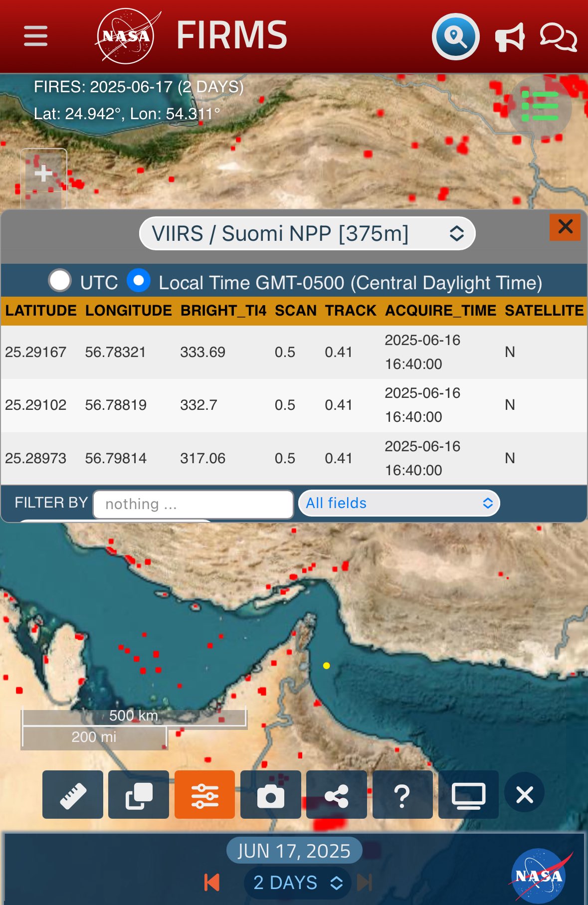The height and width of the screenshot is (905, 588).
Task: Take a map snapshot with camera tool
Action: click(271, 794)
